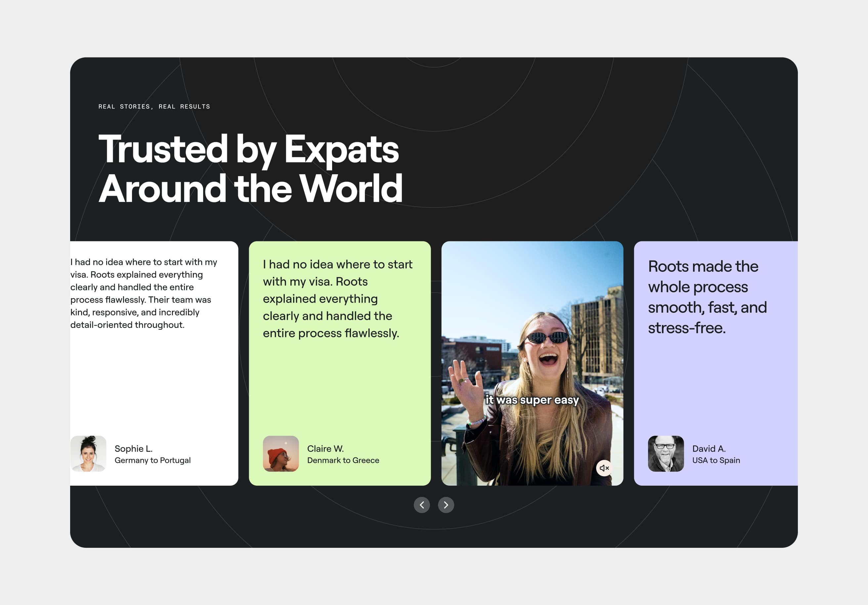The width and height of the screenshot is (868, 605).
Task: Click the 'it was super easy' caption
Action: coord(532,400)
